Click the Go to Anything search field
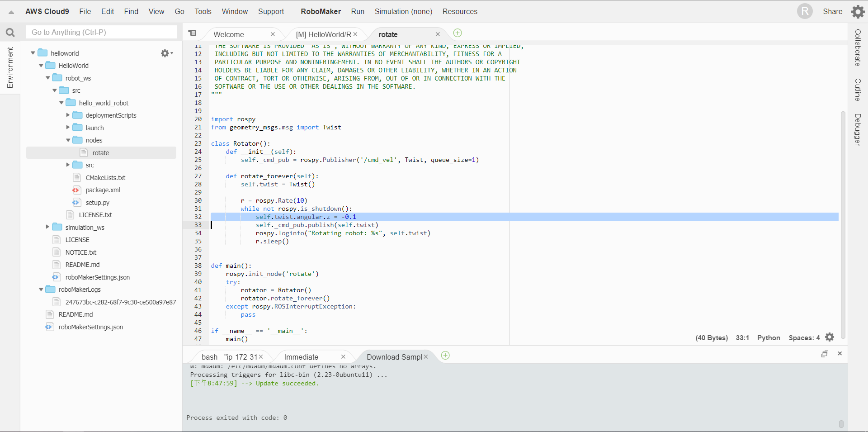 102,32
